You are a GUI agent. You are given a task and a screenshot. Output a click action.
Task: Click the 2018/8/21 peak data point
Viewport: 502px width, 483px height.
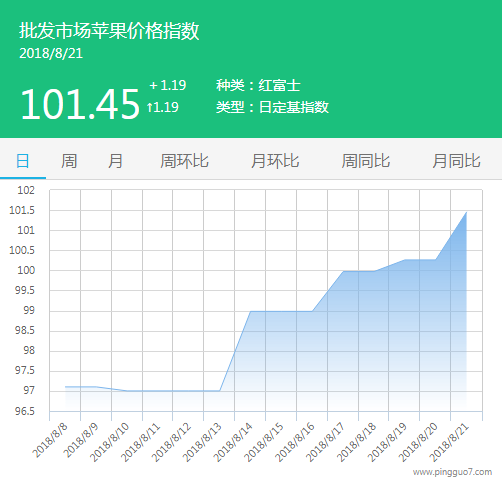tap(466, 212)
